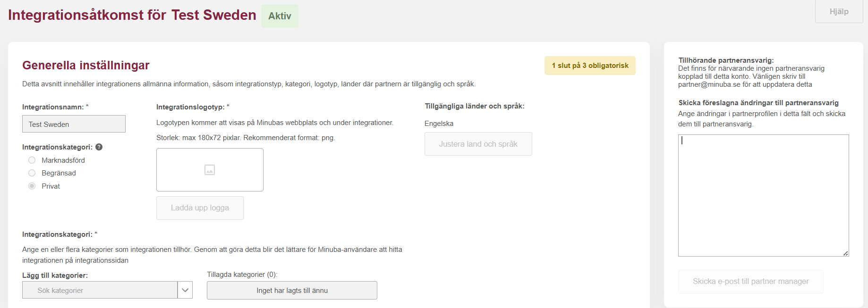868x308 pixels.
Task: Click the Aktiv status badge
Action: tap(280, 16)
